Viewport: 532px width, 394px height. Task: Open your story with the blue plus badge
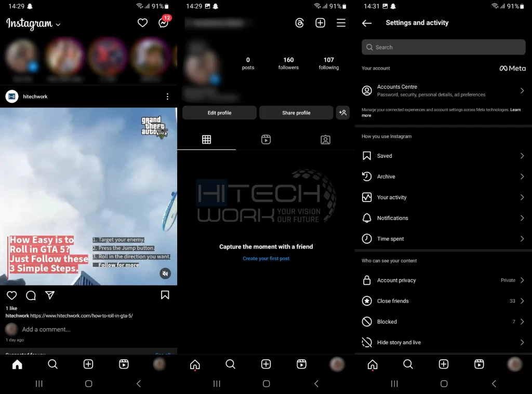point(21,56)
